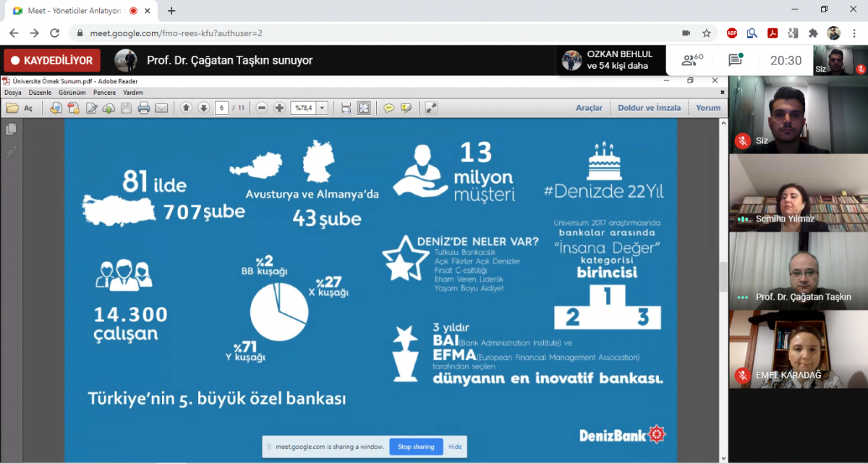Open the Chrome extensions puzzle menu
This screenshot has width=868, height=464.
[x=813, y=33]
